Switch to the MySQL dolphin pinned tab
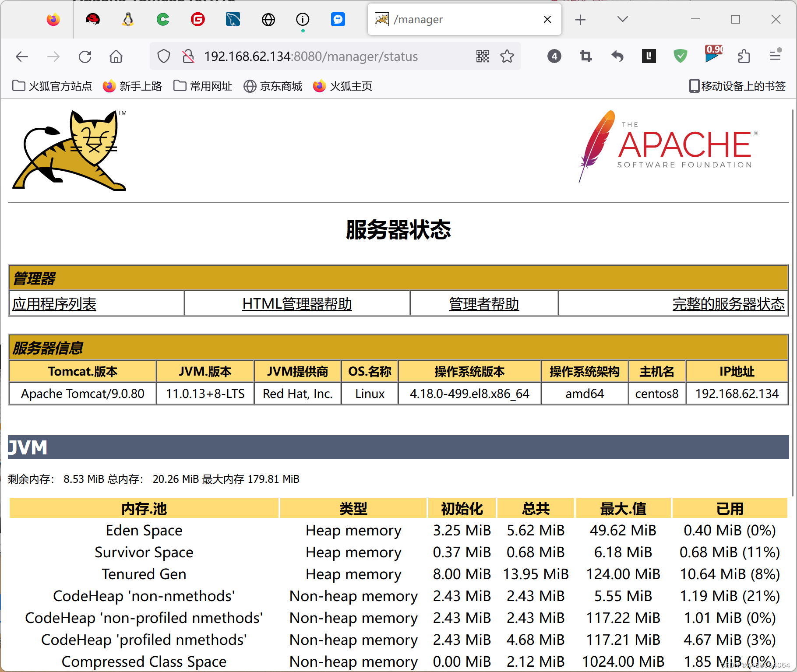797x672 pixels. (x=233, y=20)
